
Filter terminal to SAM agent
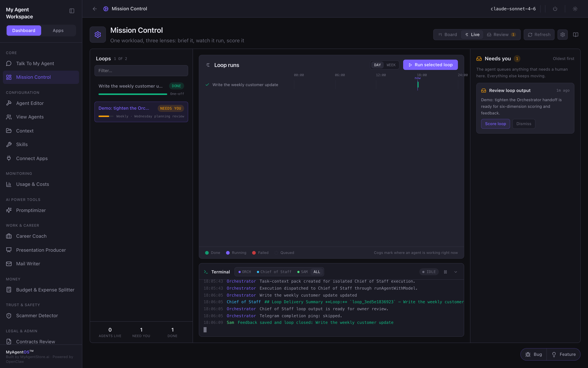coord(302,272)
